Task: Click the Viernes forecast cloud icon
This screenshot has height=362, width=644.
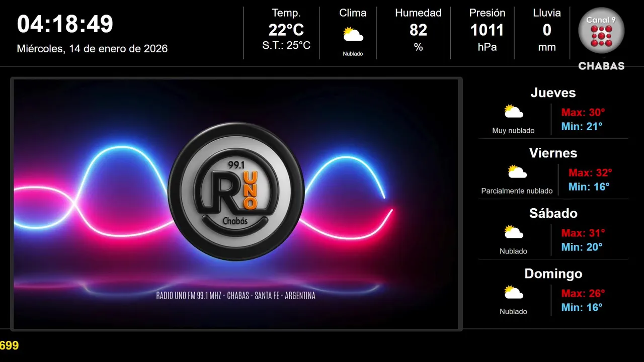Action: coord(517,172)
